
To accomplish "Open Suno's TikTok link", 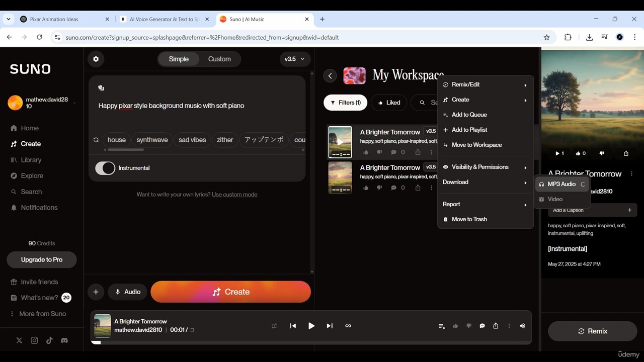I will pos(49,340).
